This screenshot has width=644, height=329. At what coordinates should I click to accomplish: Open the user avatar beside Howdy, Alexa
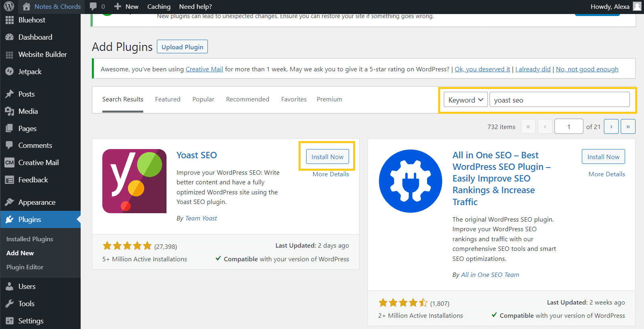tap(637, 6)
